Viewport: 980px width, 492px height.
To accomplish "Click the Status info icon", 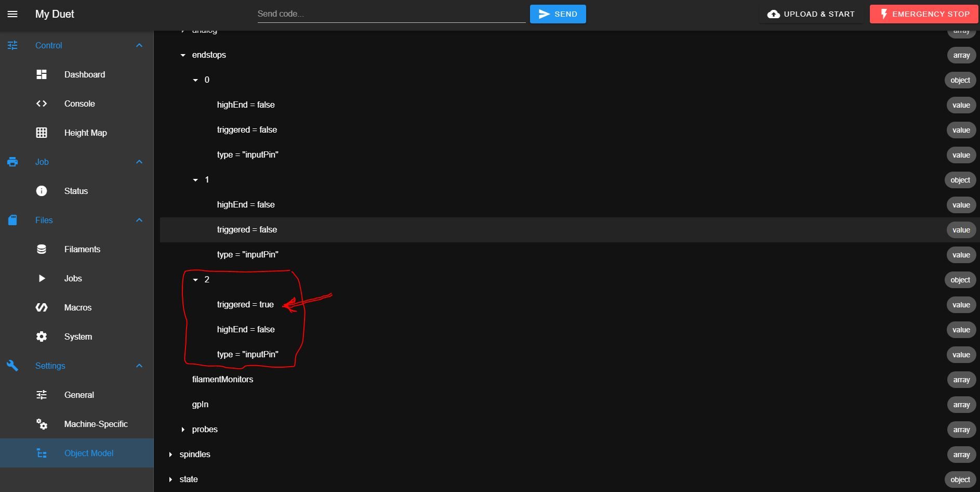I will click(42, 191).
